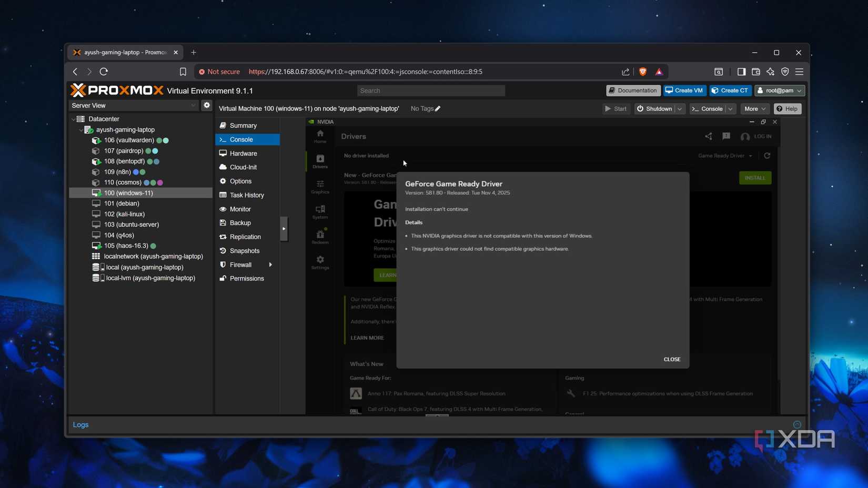
Task: Click the NVIDIA share icon
Action: coord(708,136)
